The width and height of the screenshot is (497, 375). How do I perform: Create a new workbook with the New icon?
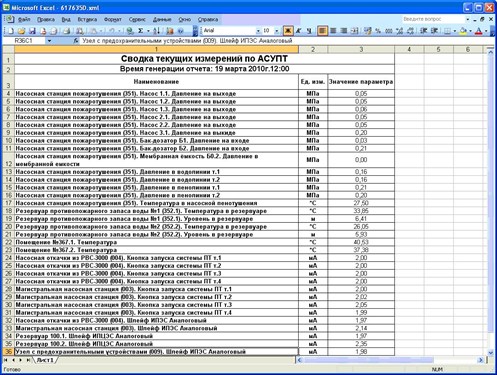[11, 31]
